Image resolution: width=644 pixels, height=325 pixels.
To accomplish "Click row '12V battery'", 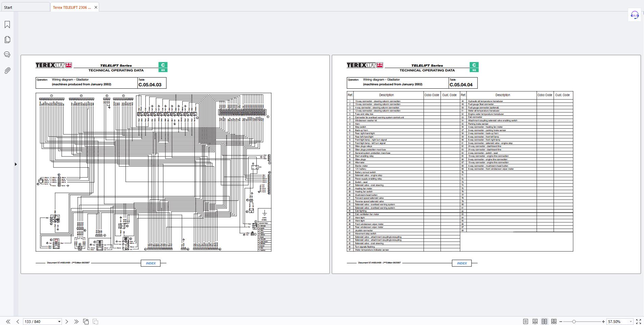I will 403,169.
